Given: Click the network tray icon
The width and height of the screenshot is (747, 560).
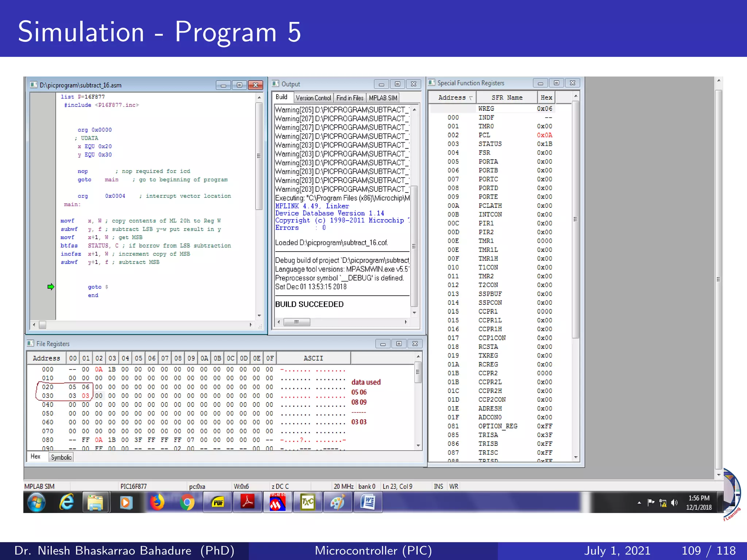Looking at the screenshot, I should [x=663, y=503].
